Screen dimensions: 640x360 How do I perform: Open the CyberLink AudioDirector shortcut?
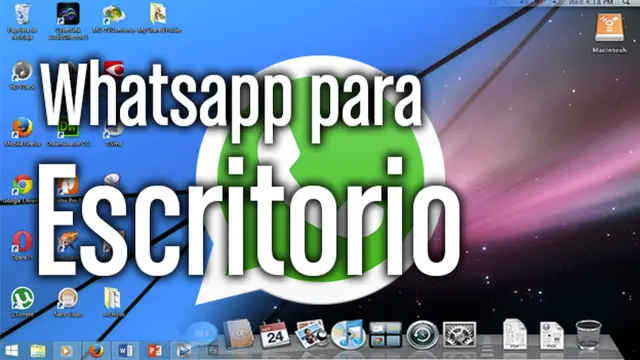(68, 14)
